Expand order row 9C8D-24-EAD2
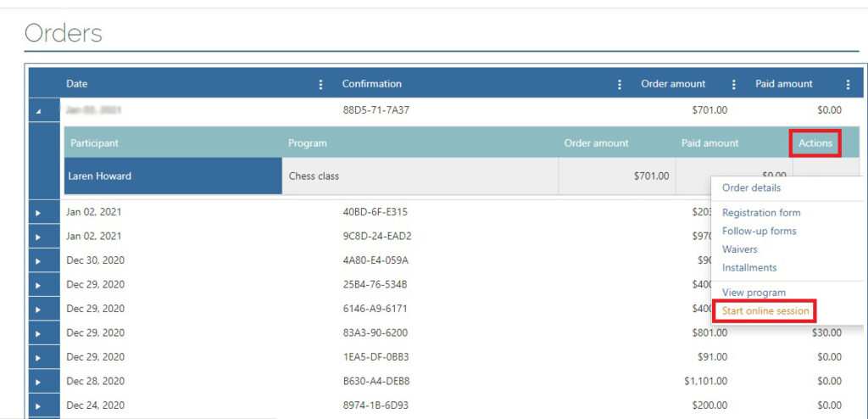Screen dimensions: 868x419 point(39,237)
